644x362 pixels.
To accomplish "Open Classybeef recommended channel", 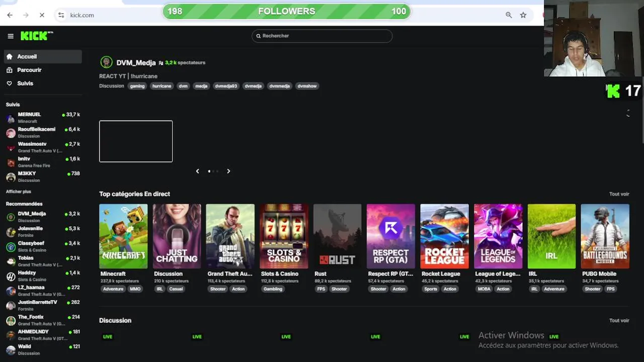I will tap(43, 246).
